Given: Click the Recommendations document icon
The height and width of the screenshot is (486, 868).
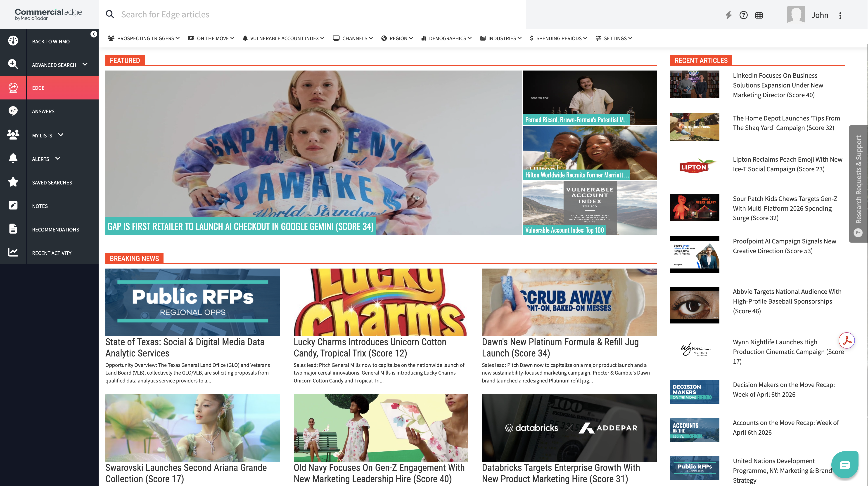Looking at the screenshot, I should click(x=13, y=229).
